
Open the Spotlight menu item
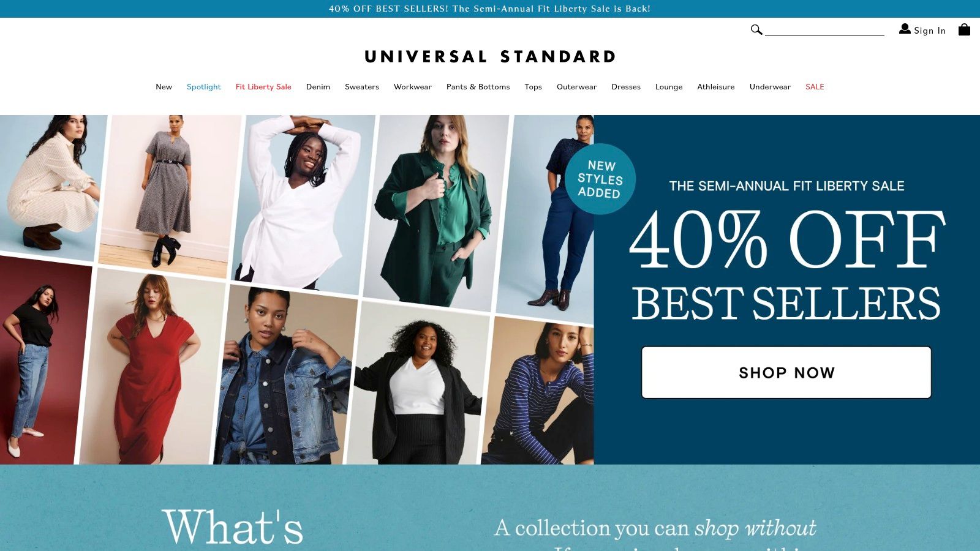click(203, 87)
